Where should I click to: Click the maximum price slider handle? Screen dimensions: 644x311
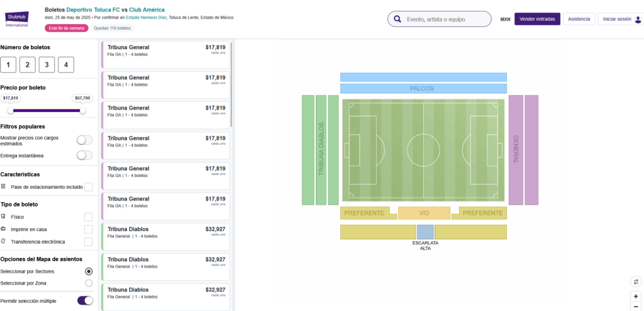(82, 110)
